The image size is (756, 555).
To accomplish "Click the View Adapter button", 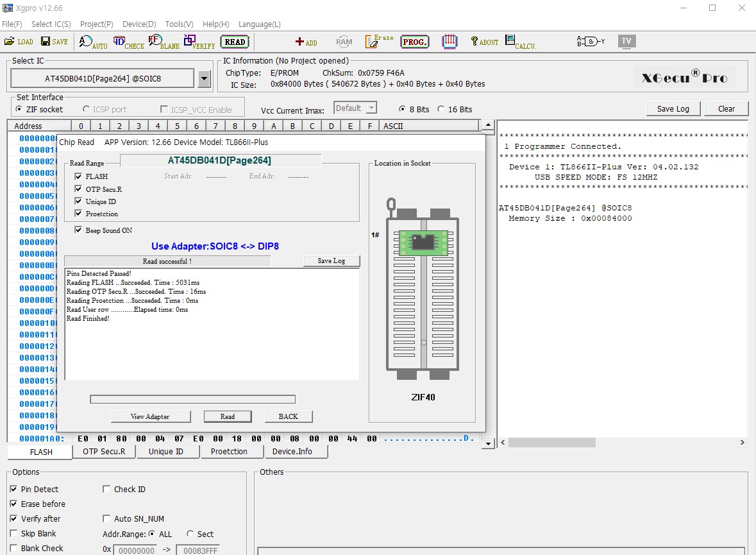I will (150, 416).
